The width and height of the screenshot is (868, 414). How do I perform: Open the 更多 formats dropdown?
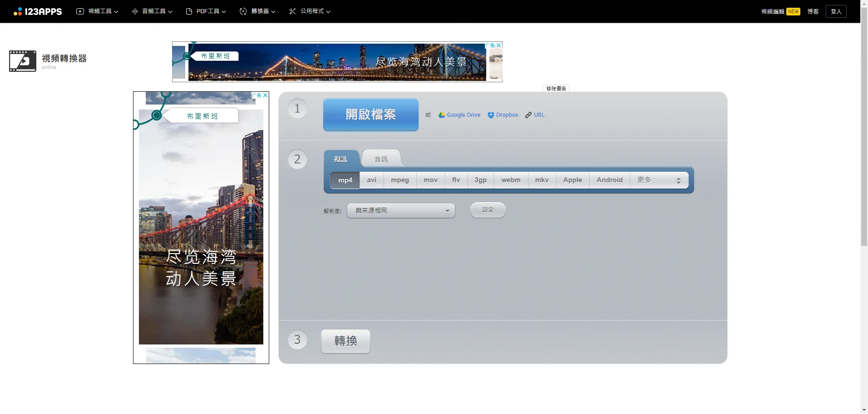(659, 180)
